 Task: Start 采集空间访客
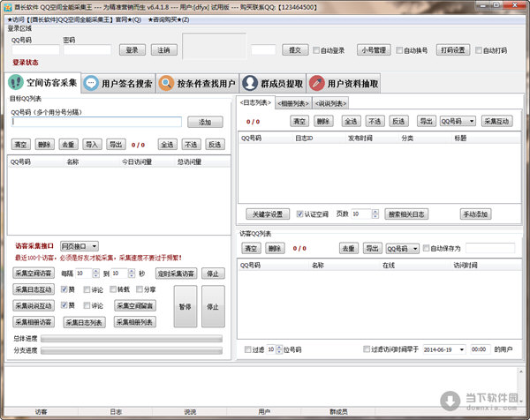tap(34, 274)
